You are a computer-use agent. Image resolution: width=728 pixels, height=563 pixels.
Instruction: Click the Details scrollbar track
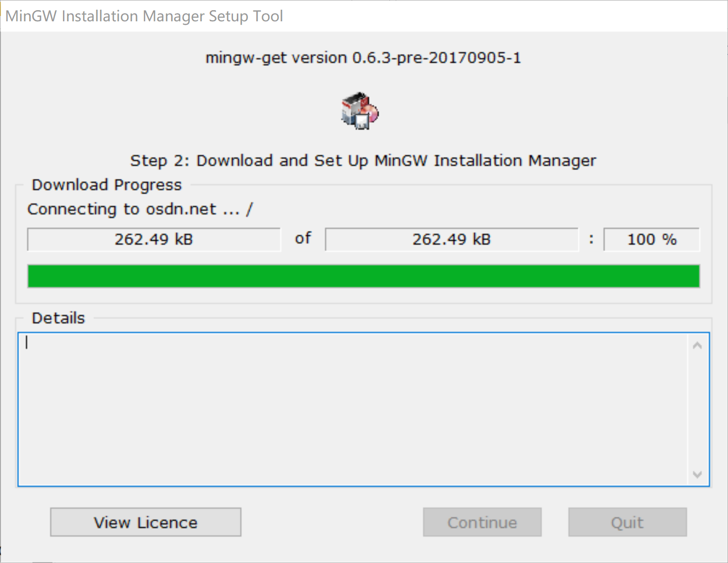click(x=697, y=410)
